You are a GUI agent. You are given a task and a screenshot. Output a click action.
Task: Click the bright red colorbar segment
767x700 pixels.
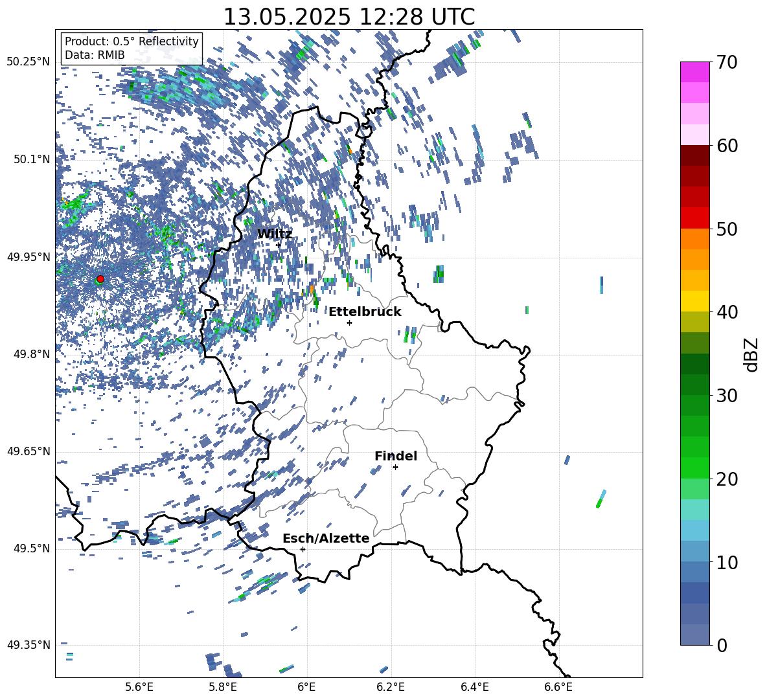694,218
